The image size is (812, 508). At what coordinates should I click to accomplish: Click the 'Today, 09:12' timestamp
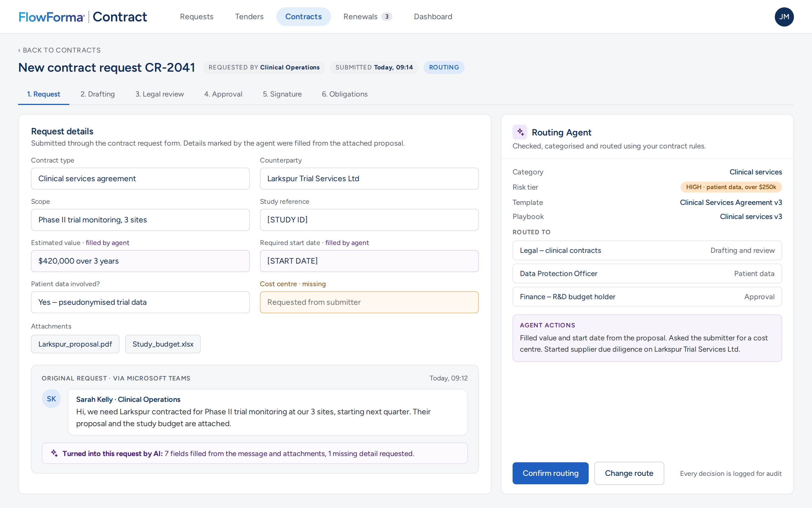[448, 378]
